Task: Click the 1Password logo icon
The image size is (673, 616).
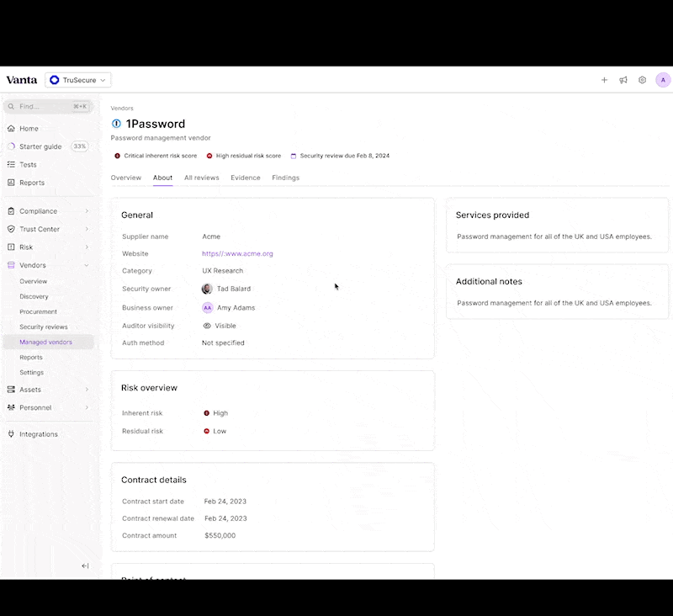Action: 116,124
